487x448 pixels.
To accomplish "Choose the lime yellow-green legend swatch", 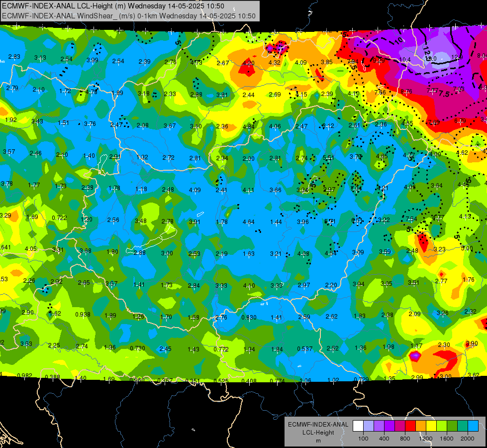I will (x=442, y=426).
